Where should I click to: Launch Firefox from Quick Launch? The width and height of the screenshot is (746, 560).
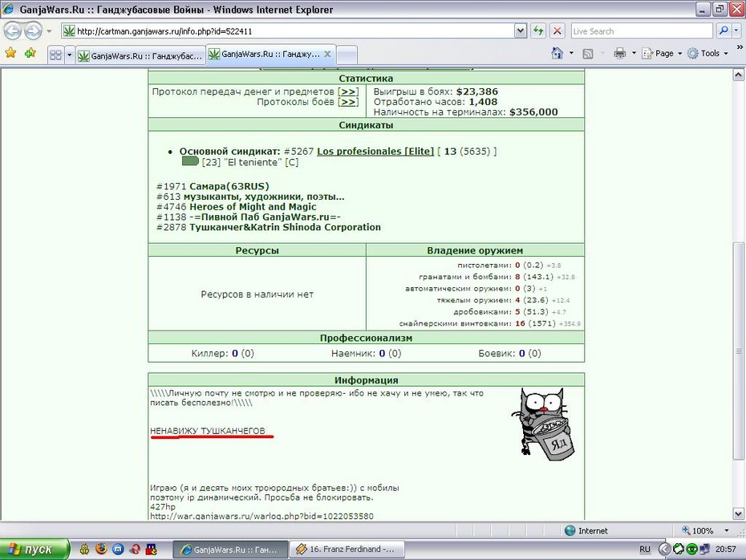(x=101, y=549)
